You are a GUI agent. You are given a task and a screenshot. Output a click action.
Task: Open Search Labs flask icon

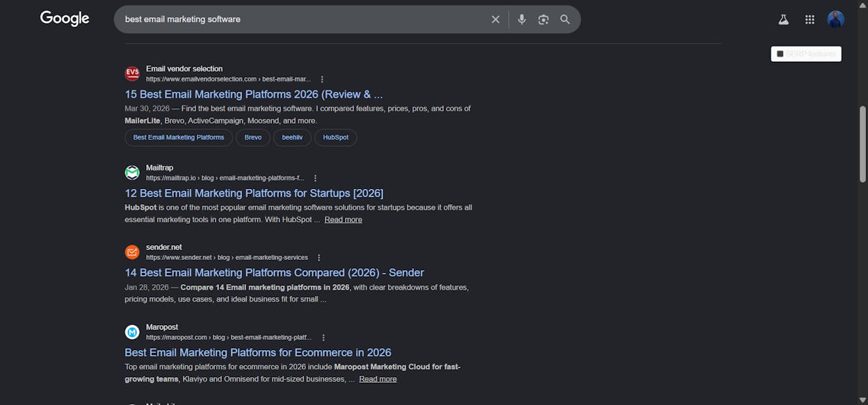point(783,19)
